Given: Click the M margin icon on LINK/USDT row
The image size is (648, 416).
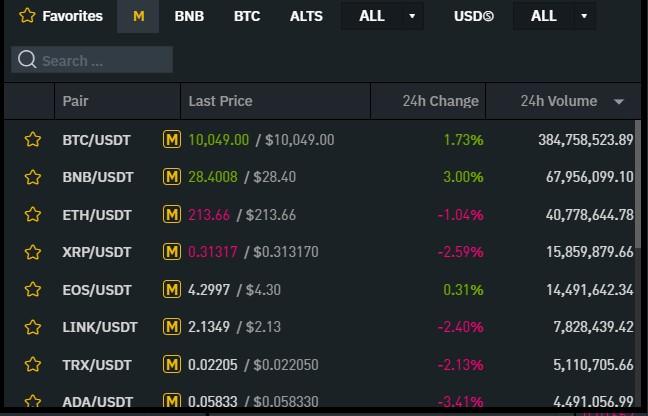Looking at the screenshot, I should click(172, 327).
